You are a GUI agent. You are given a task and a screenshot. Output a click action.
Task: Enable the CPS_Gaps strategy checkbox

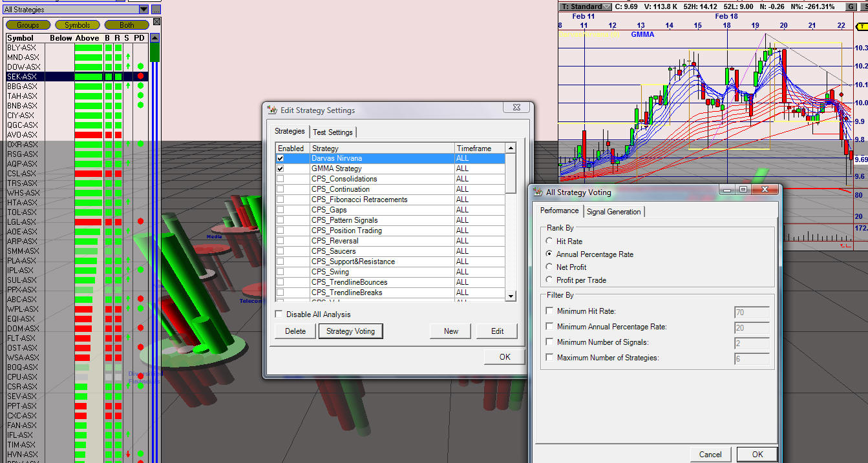[280, 210]
